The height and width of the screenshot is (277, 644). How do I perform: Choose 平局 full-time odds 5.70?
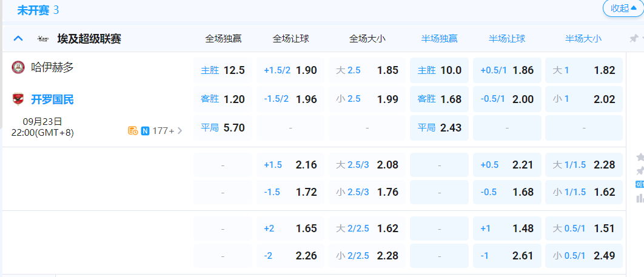click(x=223, y=128)
